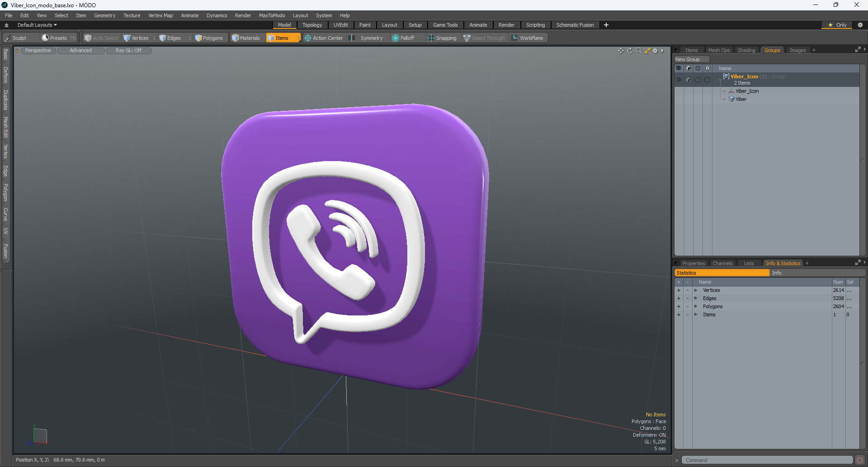
Task: Open the Action Center options
Action: click(x=324, y=38)
